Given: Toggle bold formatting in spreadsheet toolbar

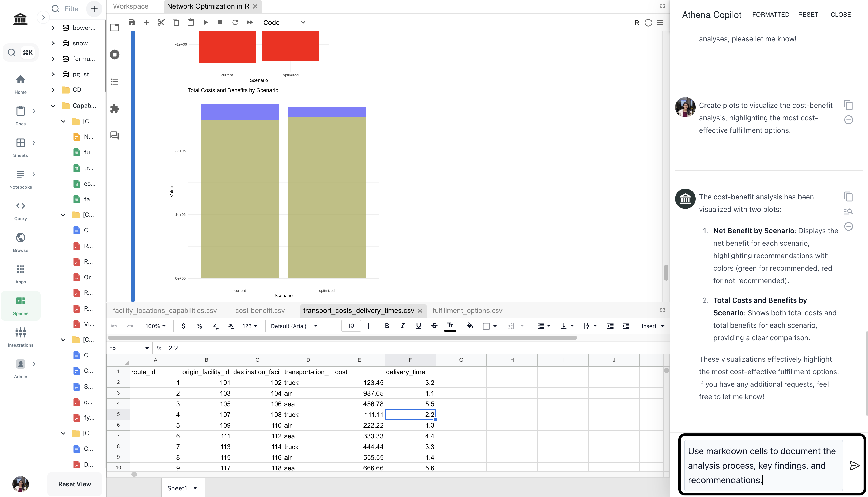Looking at the screenshot, I should tap(387, 326).
